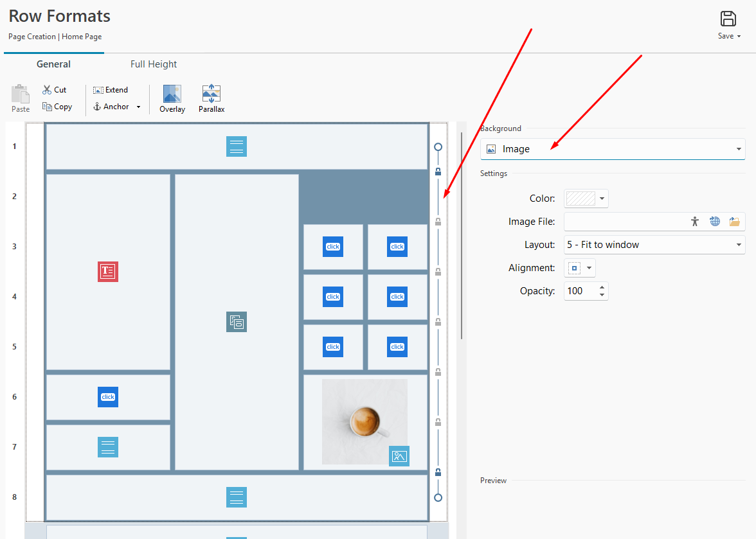The height and width of the screenshot is (539, 756).
Task: Select the red text object in grid
Action: (x=108, y=272)
